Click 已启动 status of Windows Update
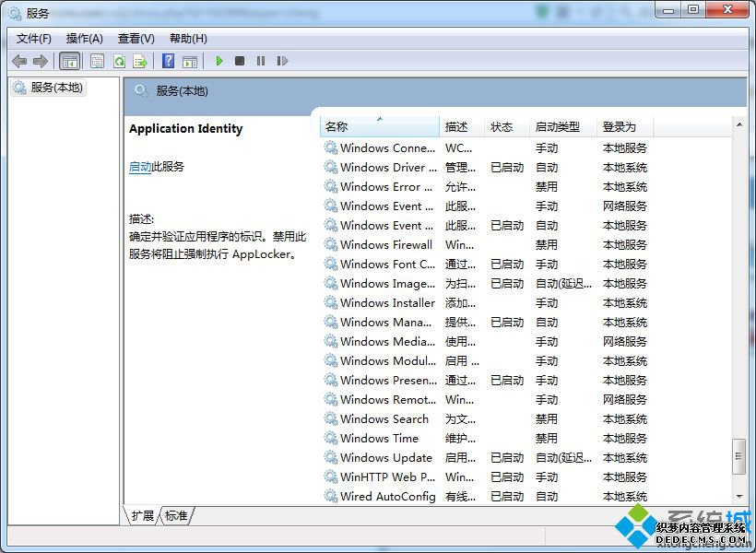Viewport: 756px width, 553px height. (507, 457)
